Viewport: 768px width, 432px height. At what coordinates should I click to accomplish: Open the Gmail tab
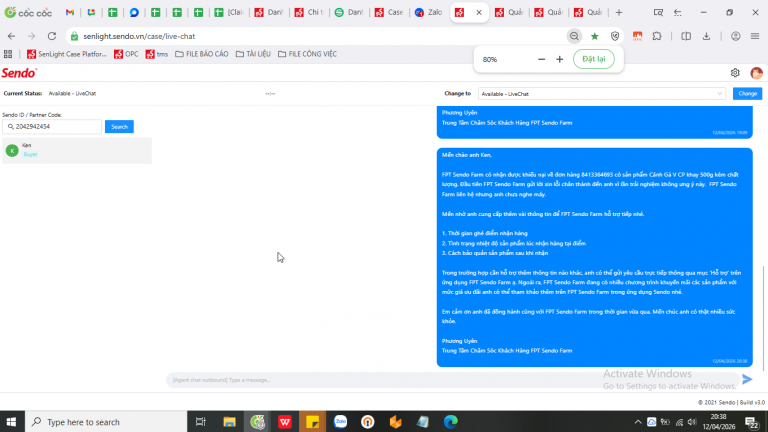[70, 13]
